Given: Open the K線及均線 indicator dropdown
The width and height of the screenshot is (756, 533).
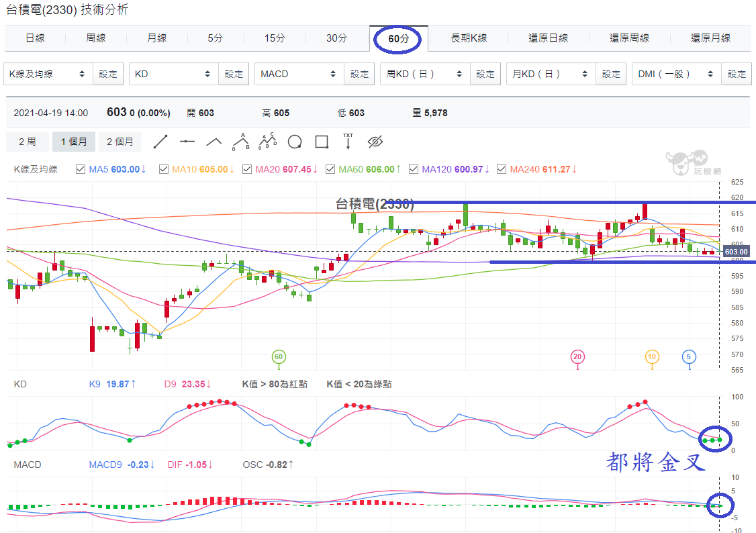Looking at the screenshot, I should tap(48, 74).
